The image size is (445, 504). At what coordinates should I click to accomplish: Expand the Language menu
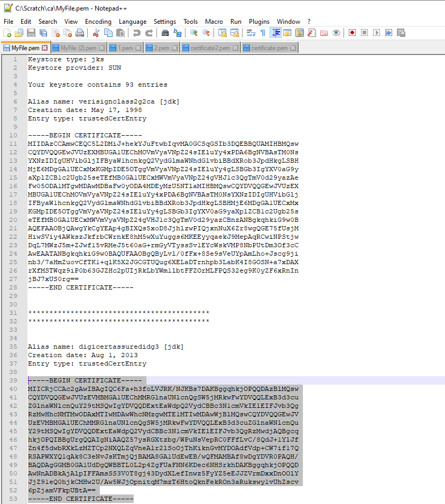pos(133,22)
